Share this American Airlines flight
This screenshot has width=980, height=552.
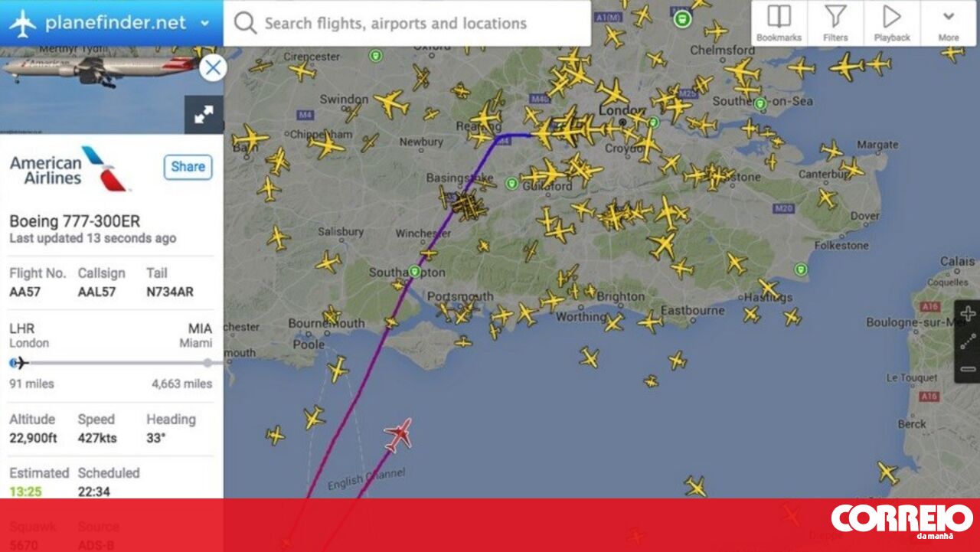(188, 167)
